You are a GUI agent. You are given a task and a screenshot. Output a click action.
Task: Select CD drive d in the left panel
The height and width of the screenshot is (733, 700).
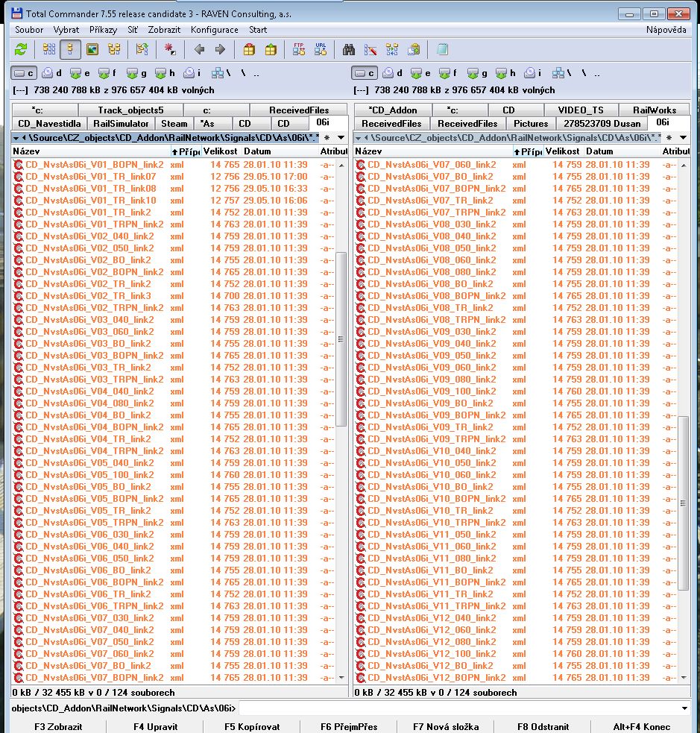[x=52, y=73]
